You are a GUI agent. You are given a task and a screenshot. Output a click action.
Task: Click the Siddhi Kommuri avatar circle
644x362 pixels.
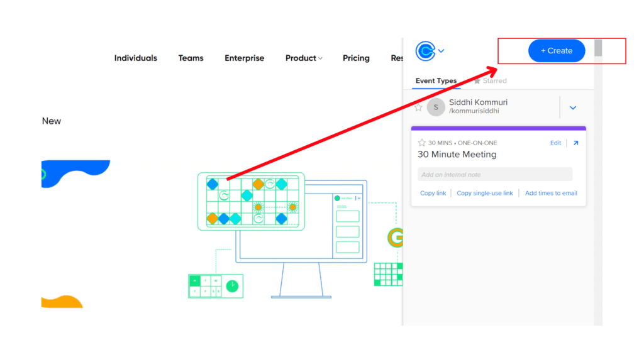435,107
